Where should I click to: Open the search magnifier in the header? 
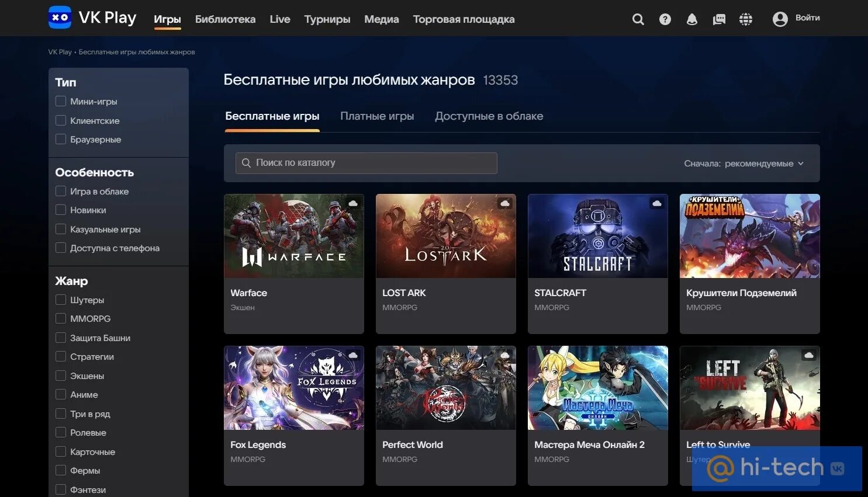tap(638, 19)
